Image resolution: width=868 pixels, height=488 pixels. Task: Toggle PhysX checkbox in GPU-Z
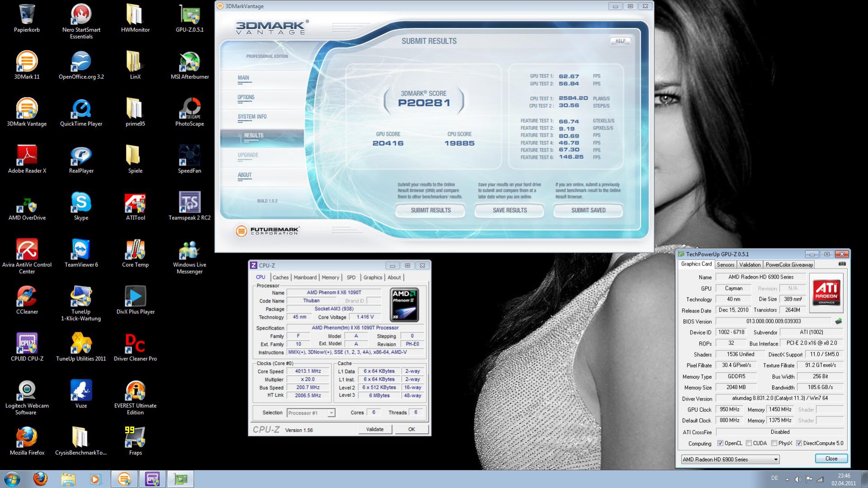(x=774, y=443)
